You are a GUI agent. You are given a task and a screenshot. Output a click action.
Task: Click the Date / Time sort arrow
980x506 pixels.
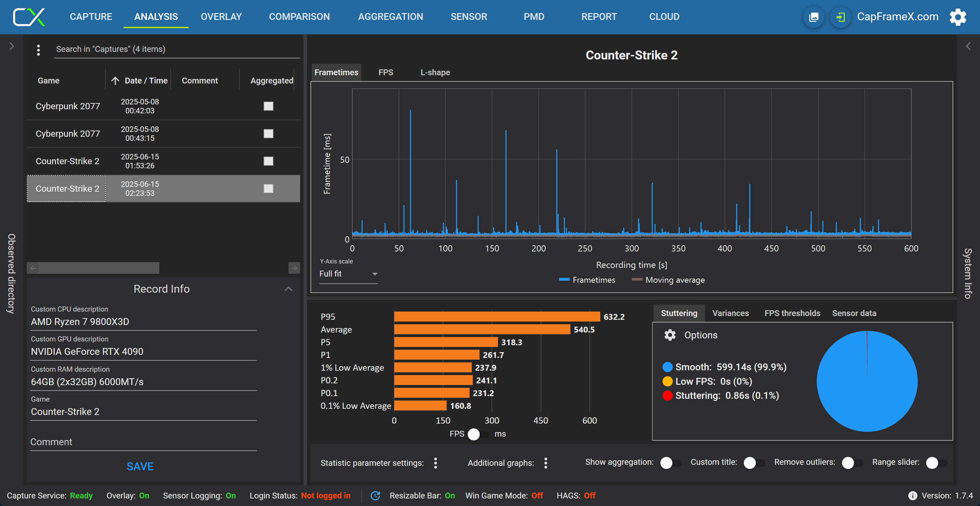(115, 81)
